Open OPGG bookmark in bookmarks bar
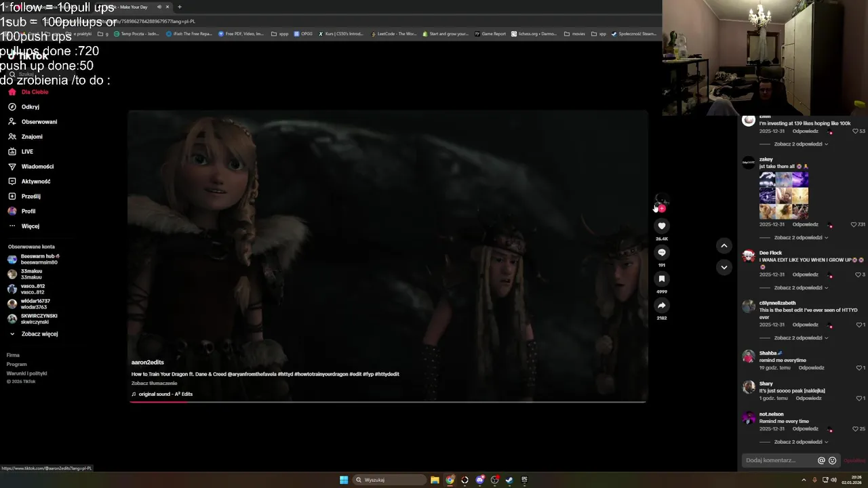868x488 pixels. tap(303, 34)
